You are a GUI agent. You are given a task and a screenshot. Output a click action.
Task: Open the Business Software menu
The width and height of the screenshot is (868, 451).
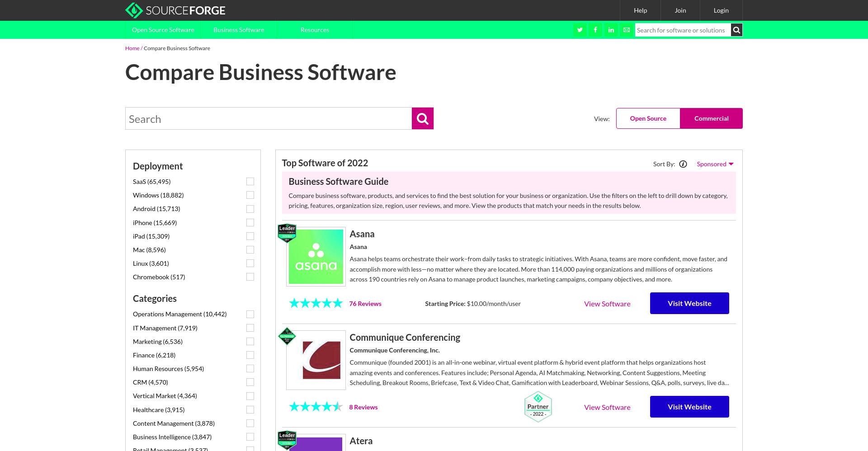pos(239,30)
